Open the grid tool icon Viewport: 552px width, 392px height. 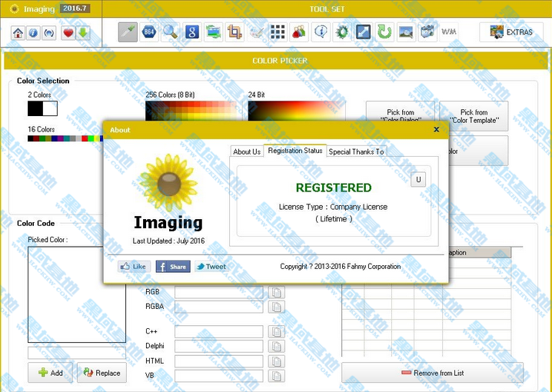pyautogui.click(x=278, y=32)
